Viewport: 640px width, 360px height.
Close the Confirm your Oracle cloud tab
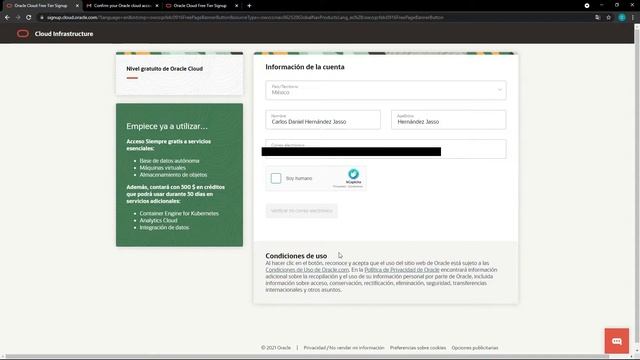157,6
